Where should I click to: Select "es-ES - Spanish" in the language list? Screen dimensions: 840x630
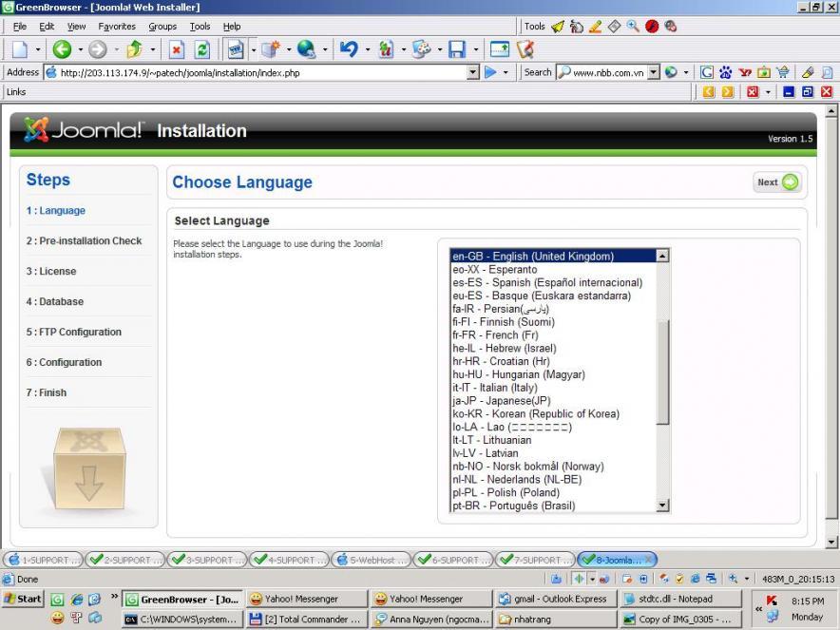point(553,282)
